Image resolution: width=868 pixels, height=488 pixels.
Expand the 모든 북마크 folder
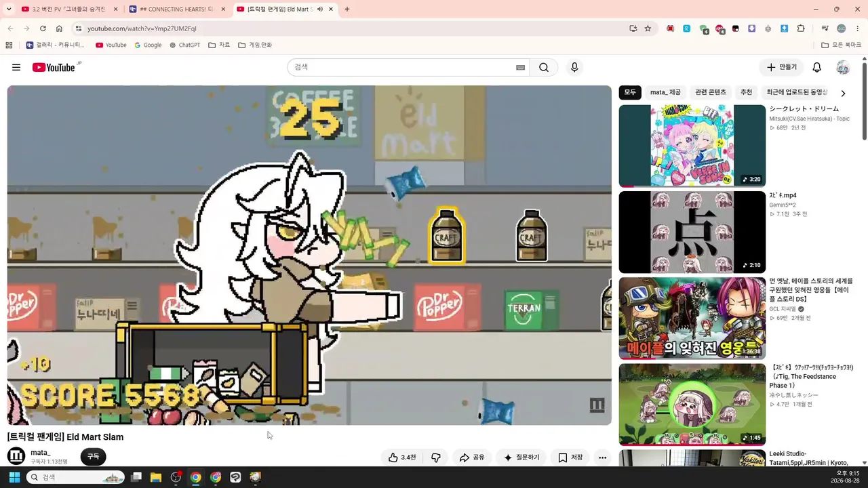point(841,45)
